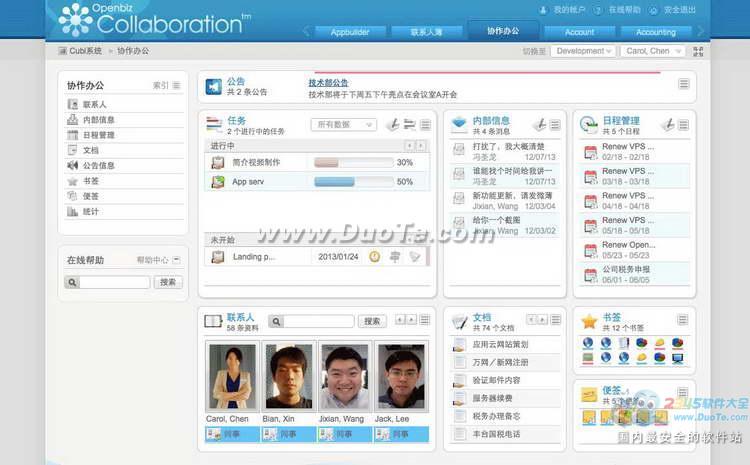Open the Landing p... task
The image size is (750, 465).
(x=254, y=257)
